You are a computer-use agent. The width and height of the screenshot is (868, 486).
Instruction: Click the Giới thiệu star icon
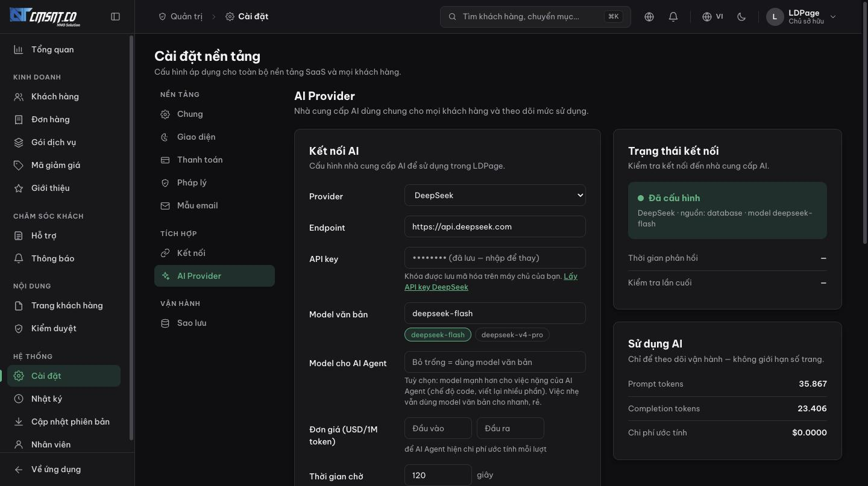click(x=19, y=188)
